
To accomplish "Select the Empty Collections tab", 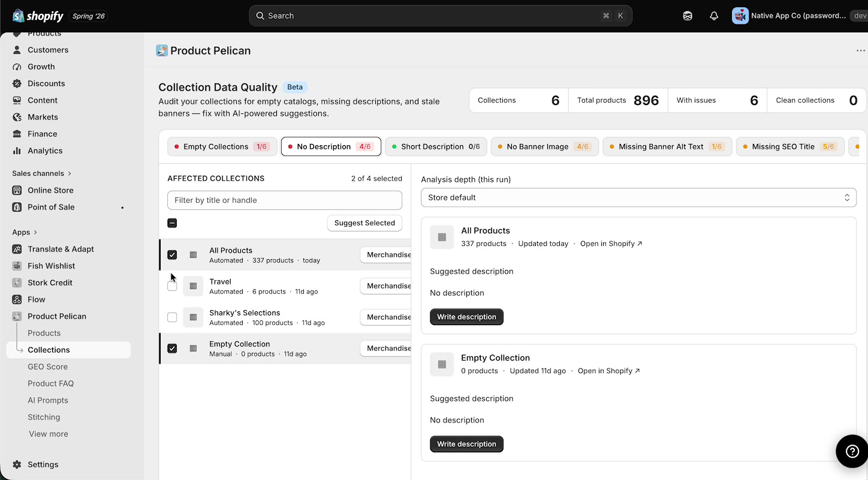I will pos(222,146).
